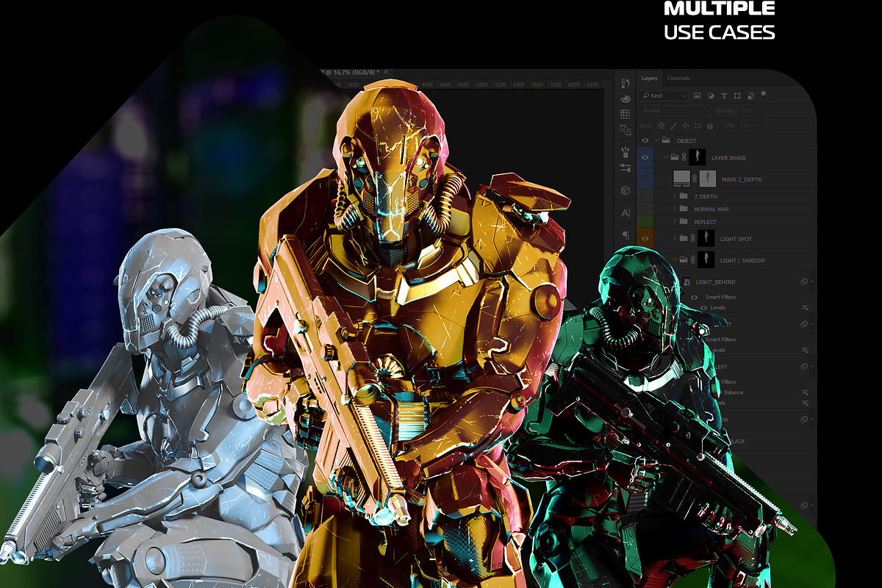Open the Character panel icon
Image resolution: width=882 pixels, height=588 pixels.
[625, 212]
